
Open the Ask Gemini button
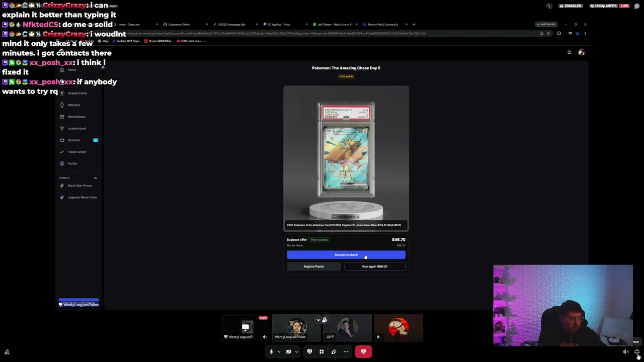(x=546, y=24)
